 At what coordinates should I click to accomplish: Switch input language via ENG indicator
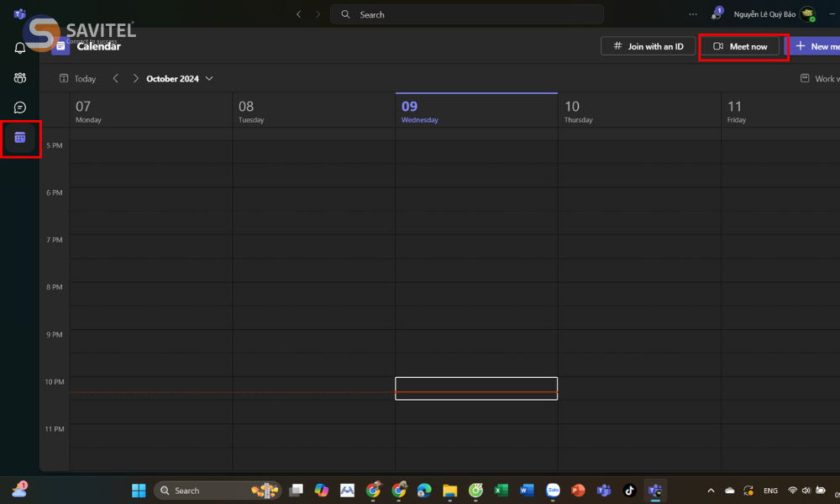[x=770, y=490]
